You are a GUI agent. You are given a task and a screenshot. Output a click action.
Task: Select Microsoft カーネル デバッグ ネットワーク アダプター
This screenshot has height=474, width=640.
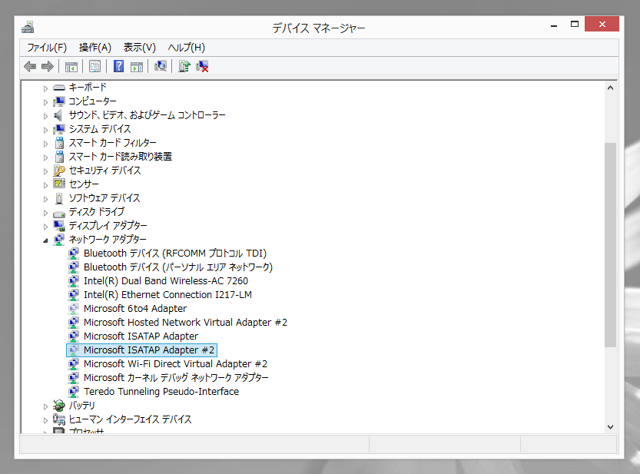[176, 378]
